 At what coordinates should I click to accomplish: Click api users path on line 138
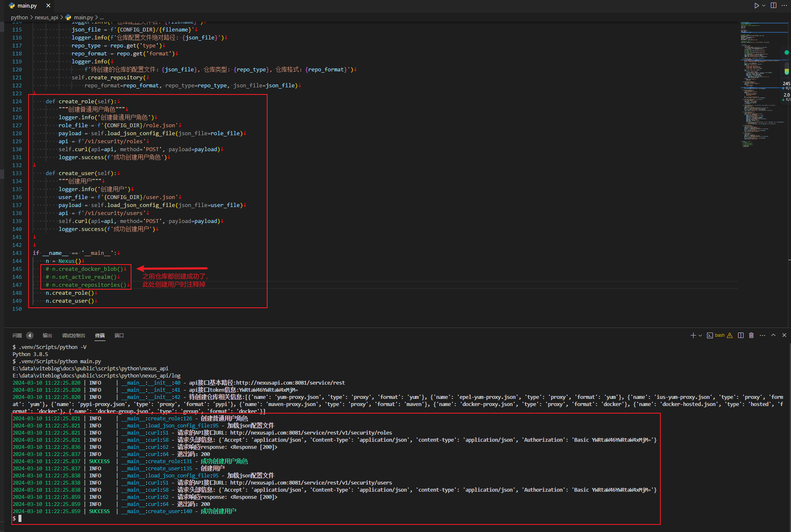click(x=102, y=213)
